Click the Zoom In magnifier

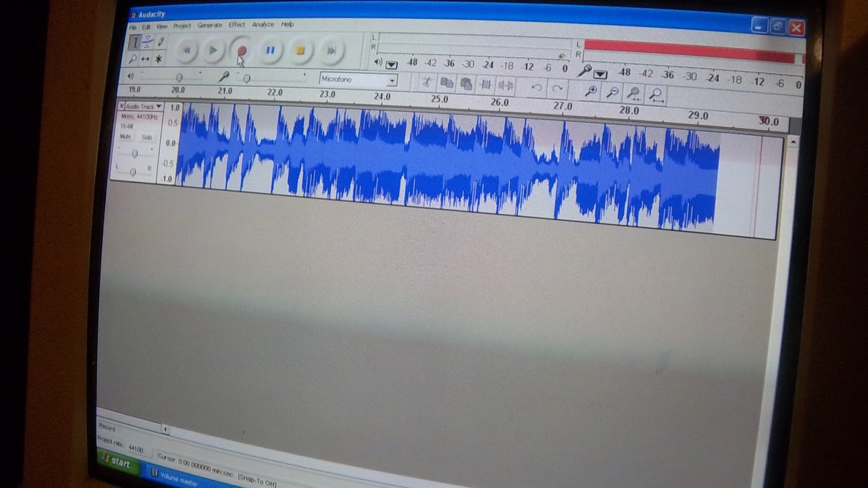point(591,91)
